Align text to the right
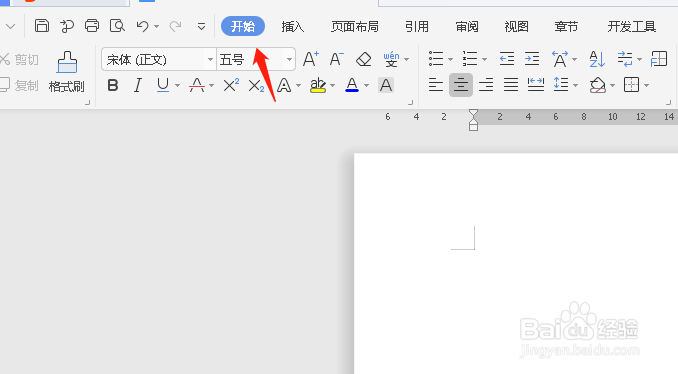The height and width of the screenshot is (374, 678). point(486,85)
